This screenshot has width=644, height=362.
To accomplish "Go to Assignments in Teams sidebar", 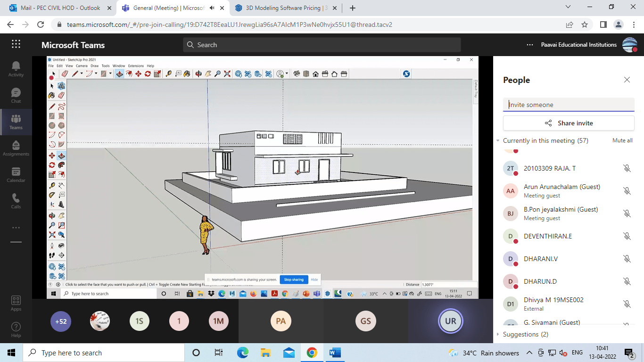I will [x=16, y=148].
